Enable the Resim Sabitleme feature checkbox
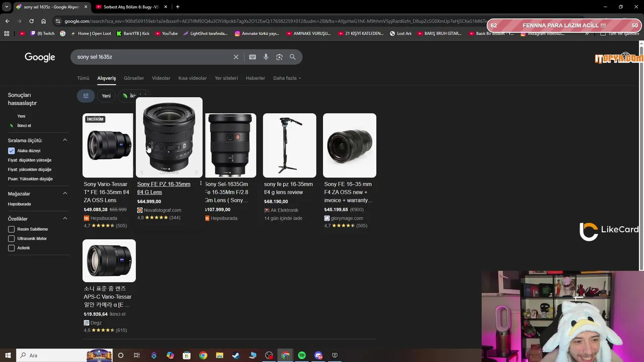 [x=11, y=229]
